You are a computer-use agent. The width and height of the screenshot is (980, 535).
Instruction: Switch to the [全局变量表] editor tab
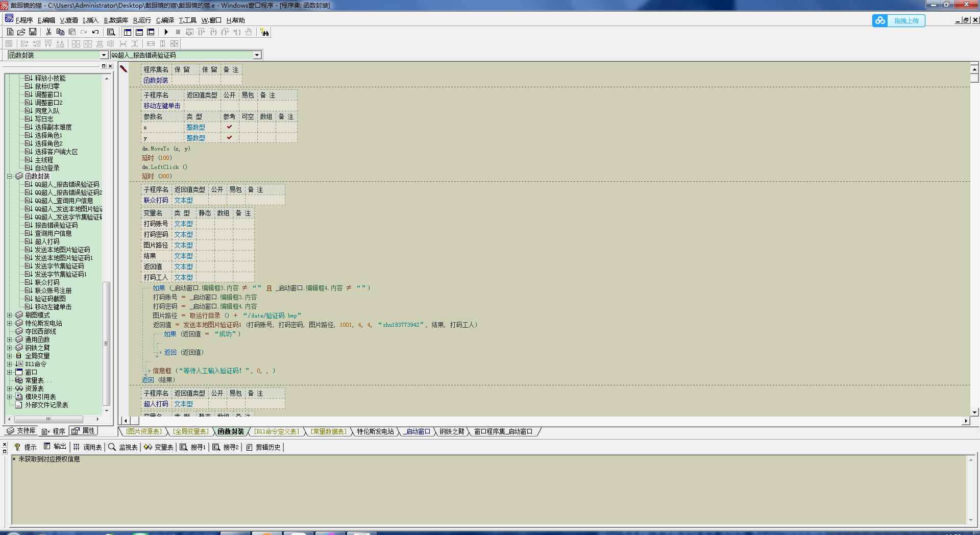[191, 431]
